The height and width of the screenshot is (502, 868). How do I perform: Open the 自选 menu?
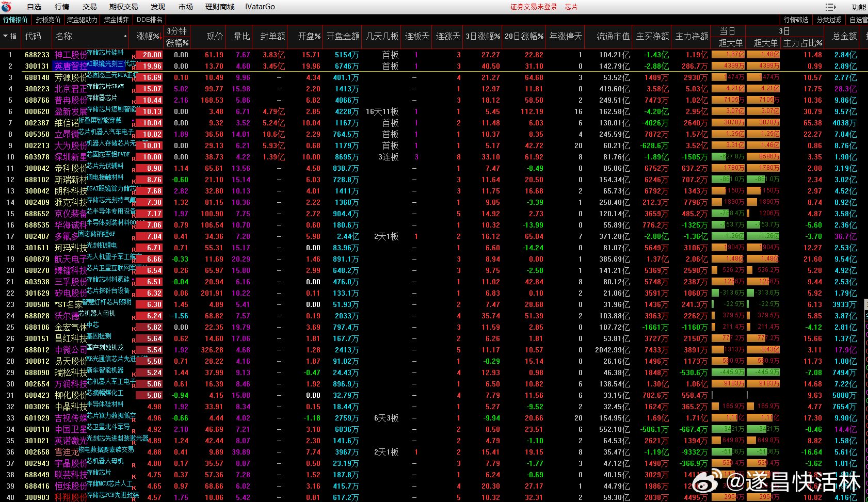[x=34, y=7]
